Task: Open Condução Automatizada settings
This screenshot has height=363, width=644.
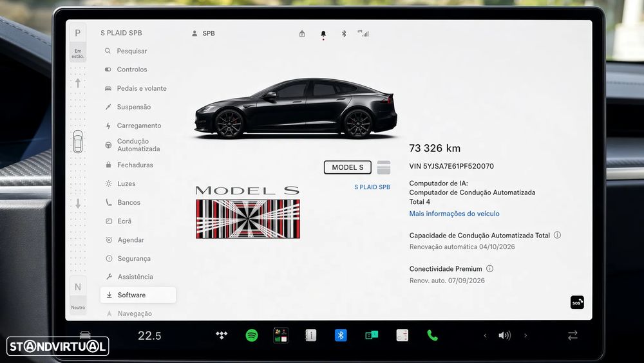Action: pyautogui.click(x=133, y=145)
